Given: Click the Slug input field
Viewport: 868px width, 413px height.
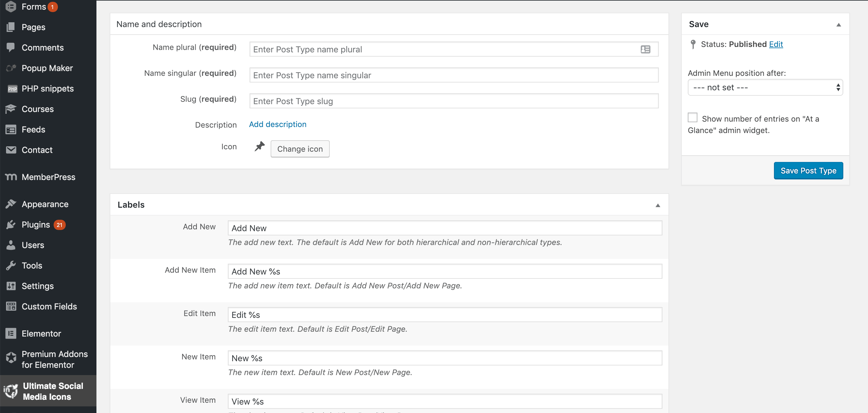Looking at the screenshot, I should coord(454,101).
